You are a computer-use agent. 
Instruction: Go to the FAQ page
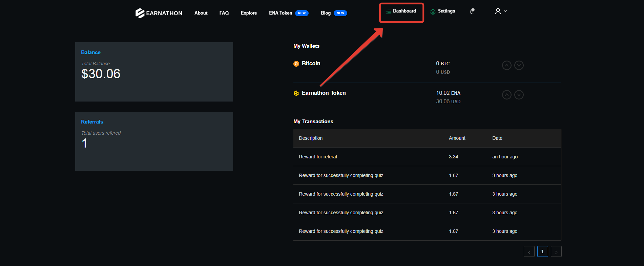224,13
